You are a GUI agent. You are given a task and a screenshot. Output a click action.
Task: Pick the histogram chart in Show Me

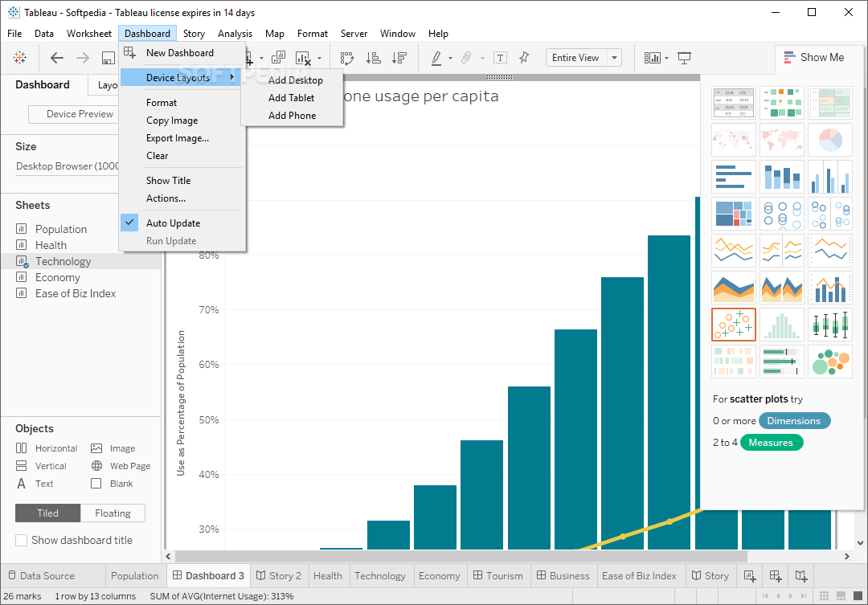tap(782, 325)
